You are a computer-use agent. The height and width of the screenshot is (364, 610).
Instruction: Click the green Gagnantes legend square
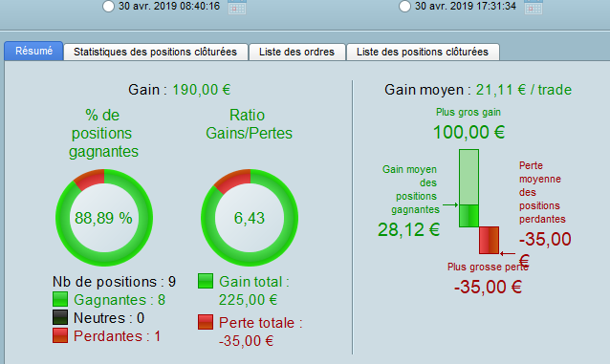pyautogui.click(x=60, y=299)
